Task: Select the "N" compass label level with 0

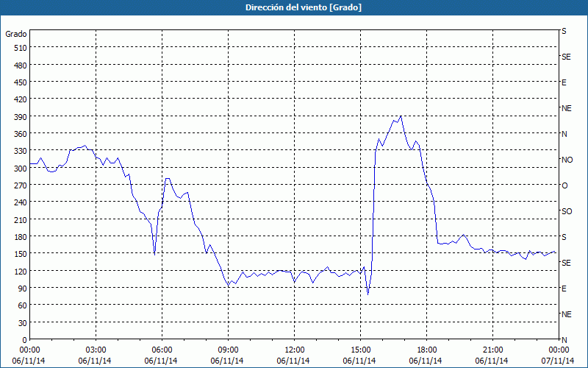Action: tap(564, 340)
